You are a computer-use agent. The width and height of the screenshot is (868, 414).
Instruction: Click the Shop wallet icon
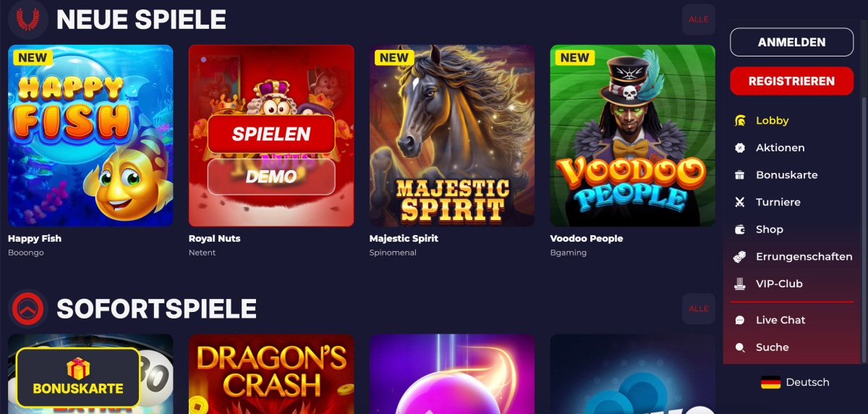740,229
